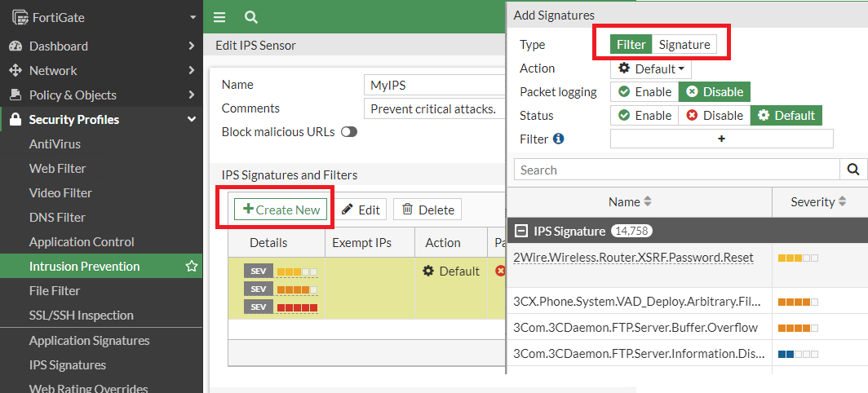Expand the Dashboard menu chevron
This screenshot has height=393, width=868.
tap(192, 46)
